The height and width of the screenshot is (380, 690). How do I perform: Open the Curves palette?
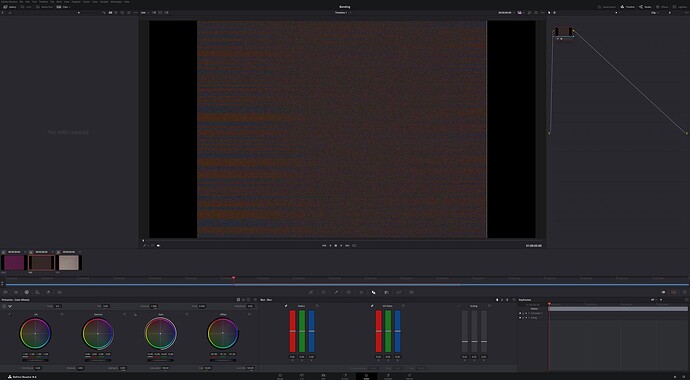point(311,292)
